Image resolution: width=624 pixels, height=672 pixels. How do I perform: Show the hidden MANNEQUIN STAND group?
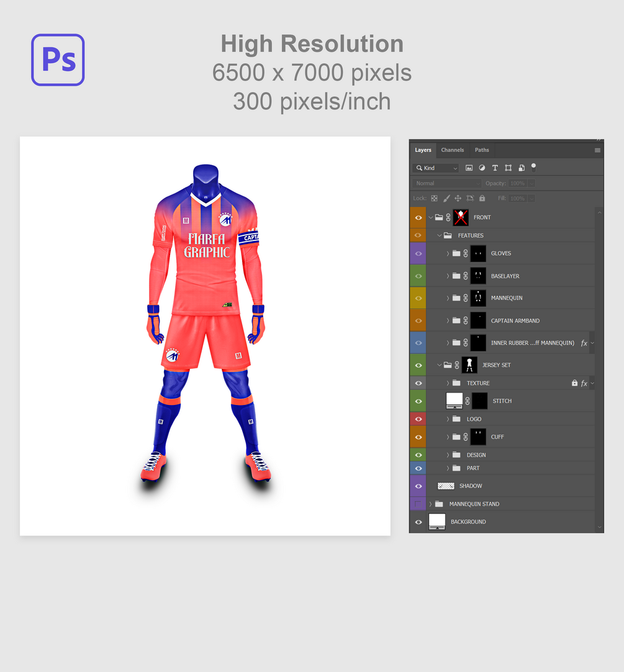coord(418,504)
